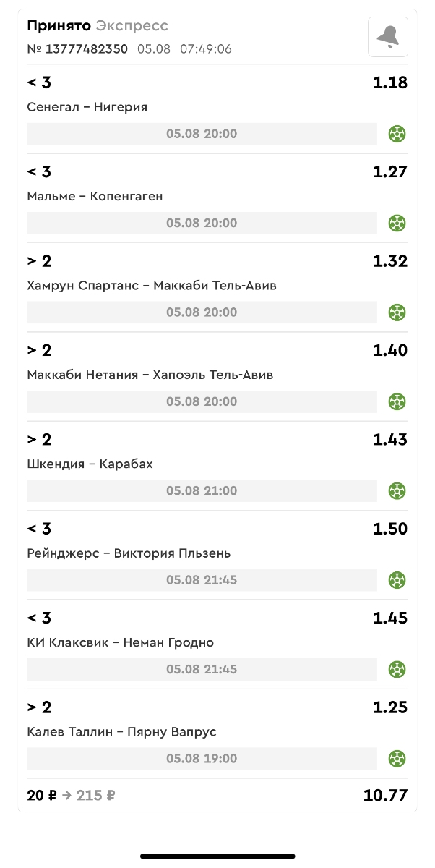Viewport: 435px width, 868px height.
Task: Tap the 05.08 19:00 time bar
Action: [x=202, y=759]
